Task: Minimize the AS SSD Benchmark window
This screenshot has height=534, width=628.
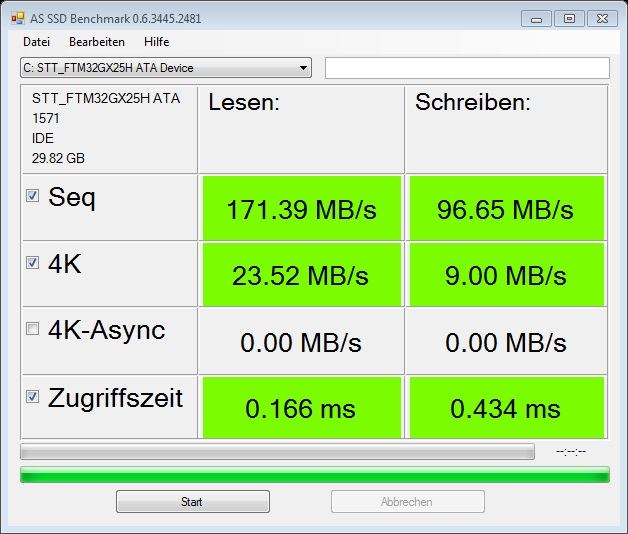Action: 536,19
